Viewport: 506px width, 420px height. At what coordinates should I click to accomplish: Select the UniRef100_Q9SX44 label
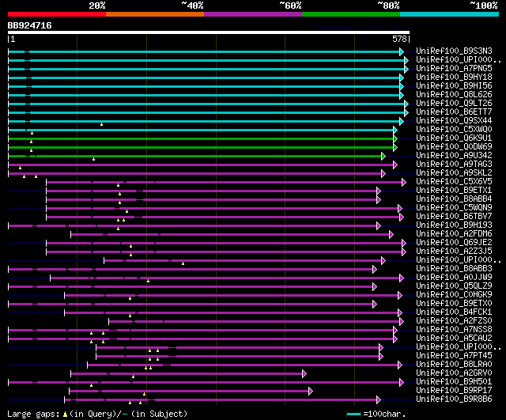pos(454,121)
